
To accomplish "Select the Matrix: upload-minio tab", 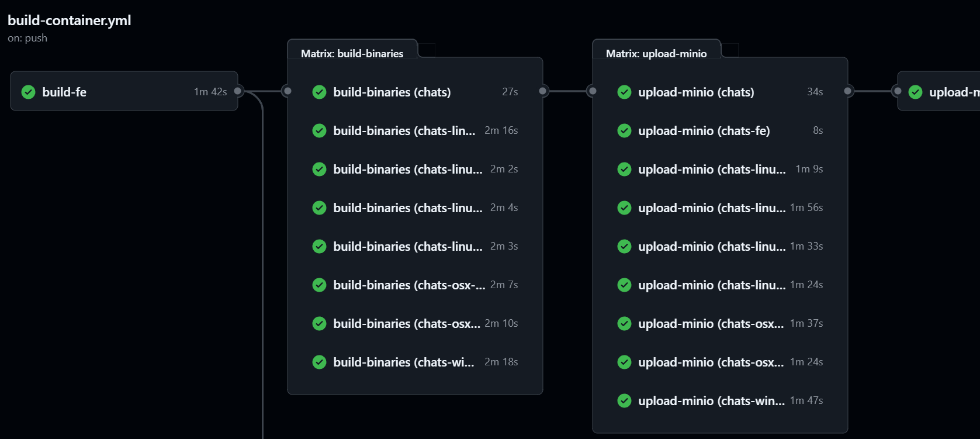I will click(x=656, y=53).
